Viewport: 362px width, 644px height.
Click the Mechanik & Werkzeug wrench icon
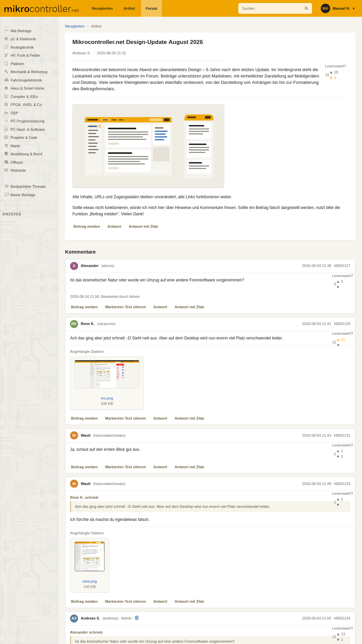[x=6, y=72]
